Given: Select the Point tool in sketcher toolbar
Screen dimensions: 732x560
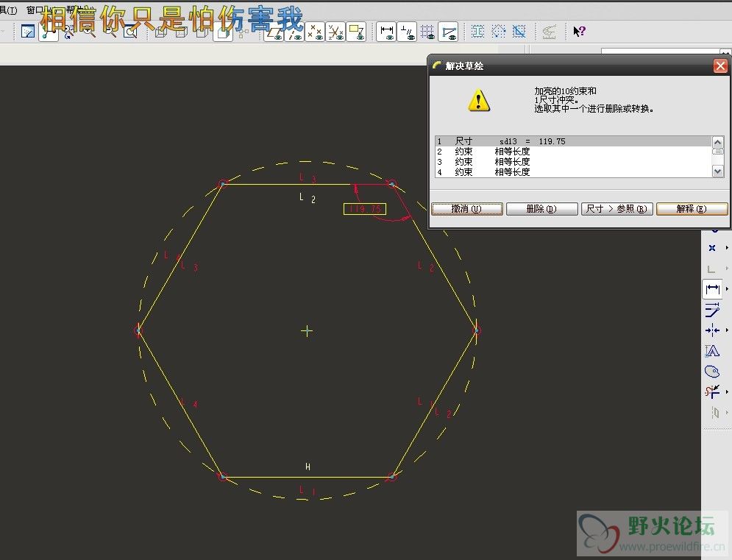Looking at the screenshot, I should point(712,248).
